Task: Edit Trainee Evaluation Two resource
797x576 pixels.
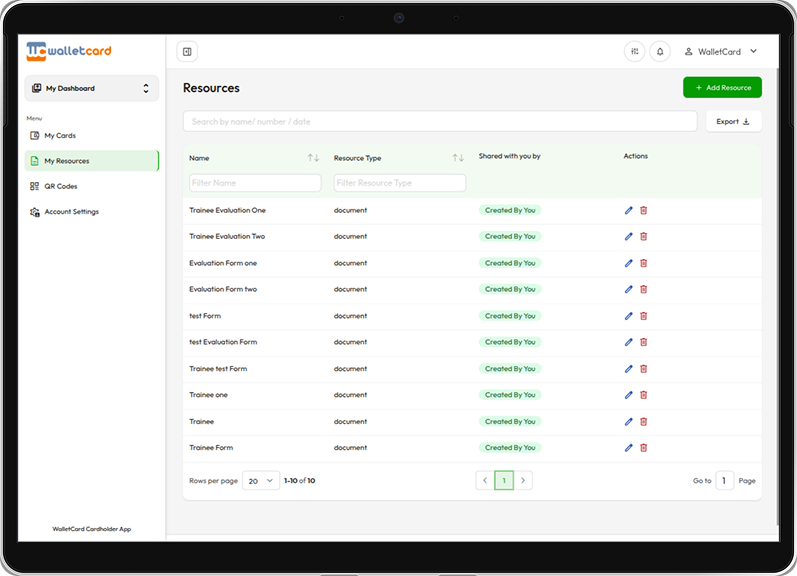Action: (x=629, y=236)
